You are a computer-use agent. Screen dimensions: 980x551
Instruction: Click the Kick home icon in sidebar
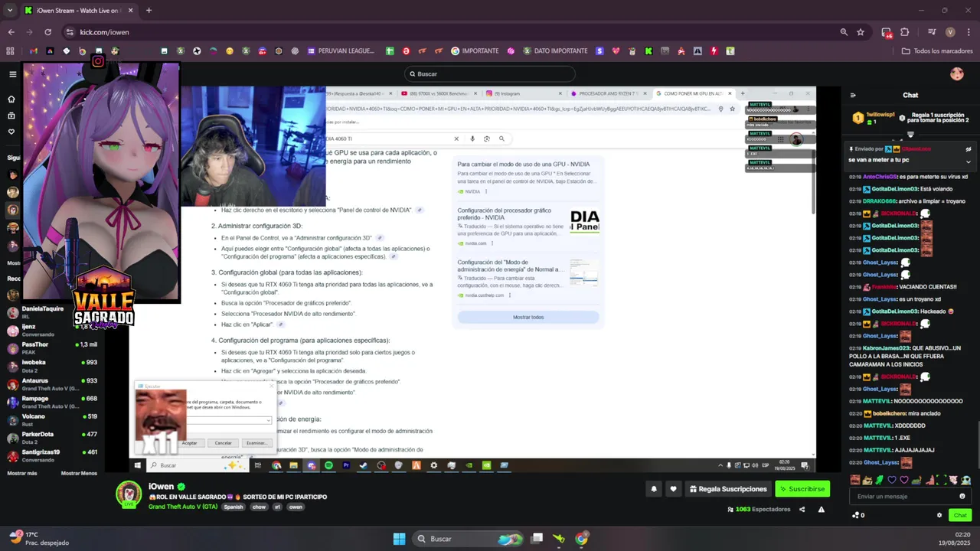(x=11, y=99)
